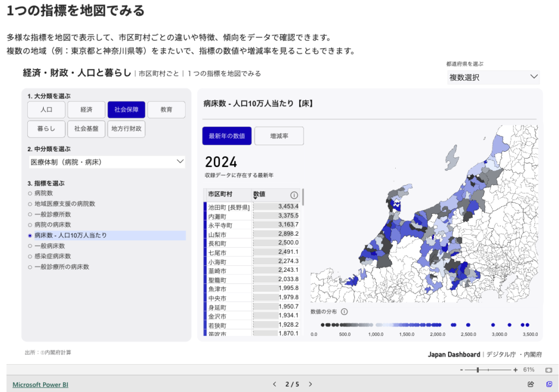559x392 pixels.
Task: Switch to the 増減率 tab
Action: (x=279, y=136)
